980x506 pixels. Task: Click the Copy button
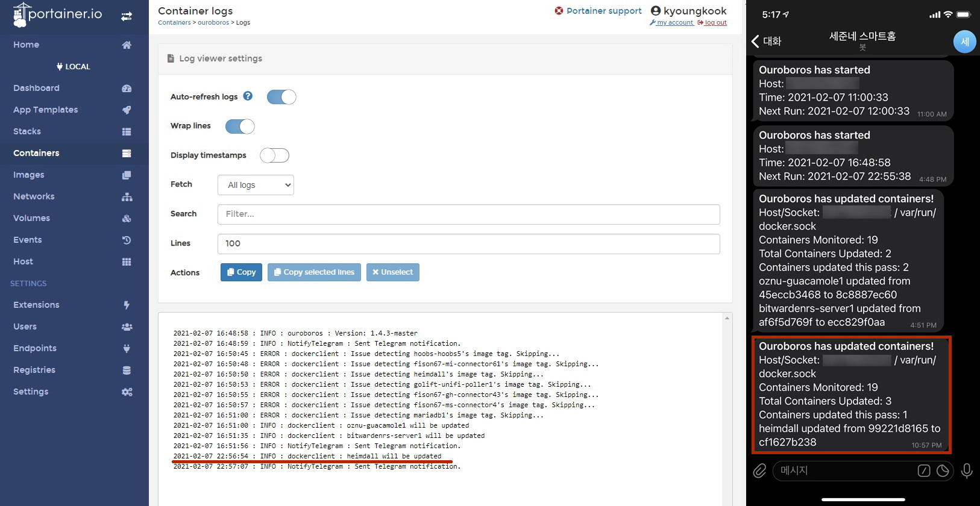241,272
